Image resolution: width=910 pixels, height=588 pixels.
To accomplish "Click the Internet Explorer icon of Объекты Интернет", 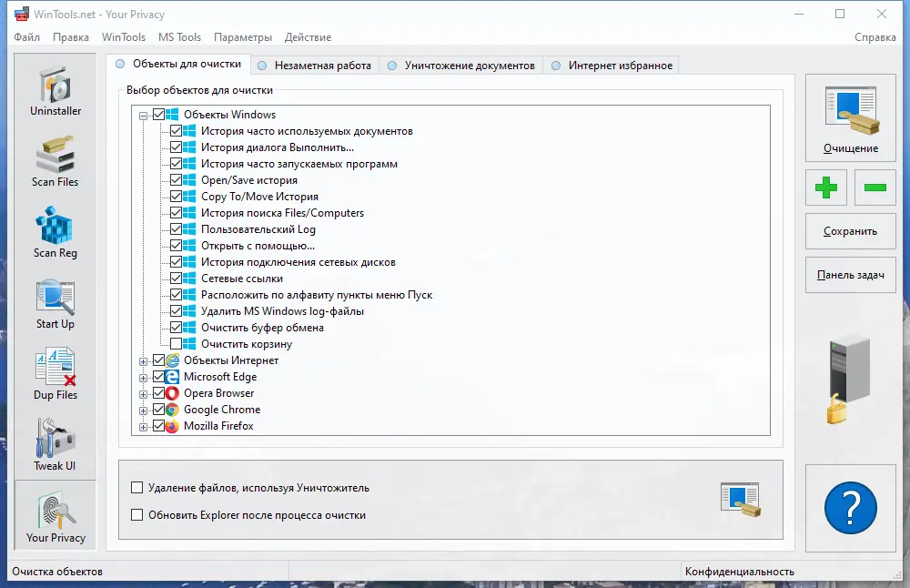I will (x=172, y=360).
